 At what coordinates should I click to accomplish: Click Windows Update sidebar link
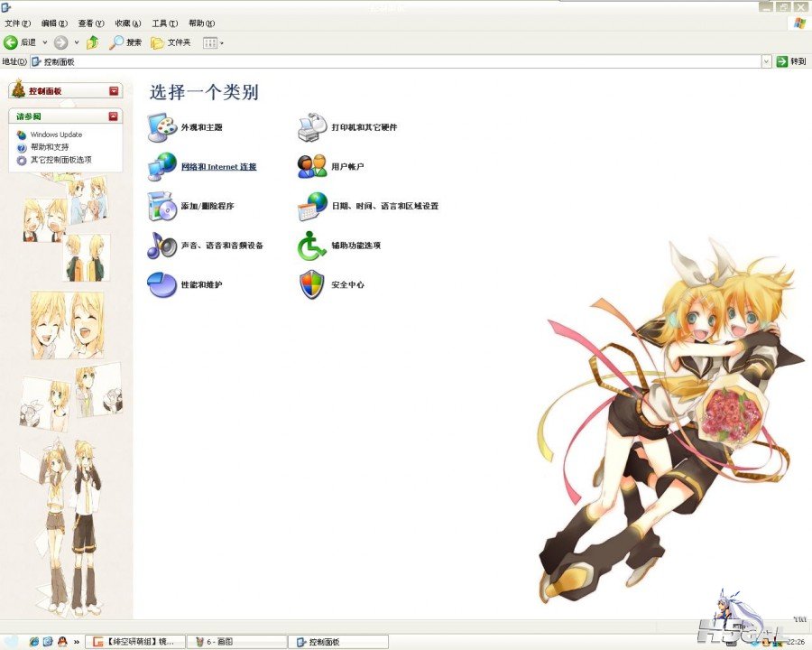tap(56, 135)
